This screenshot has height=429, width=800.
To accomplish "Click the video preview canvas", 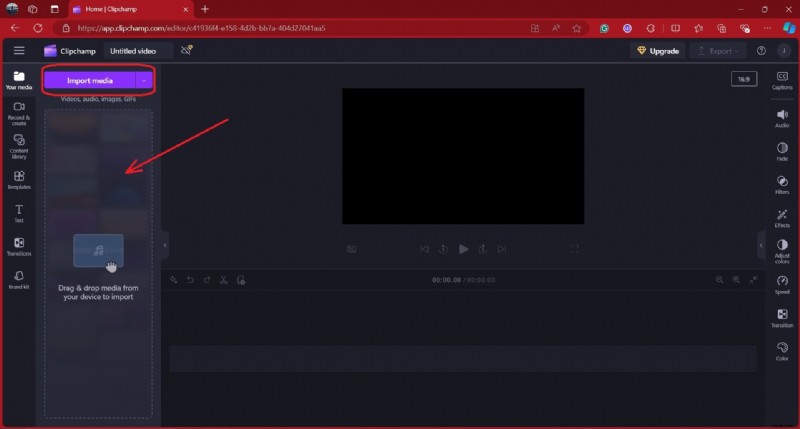I will click(463, 156).
